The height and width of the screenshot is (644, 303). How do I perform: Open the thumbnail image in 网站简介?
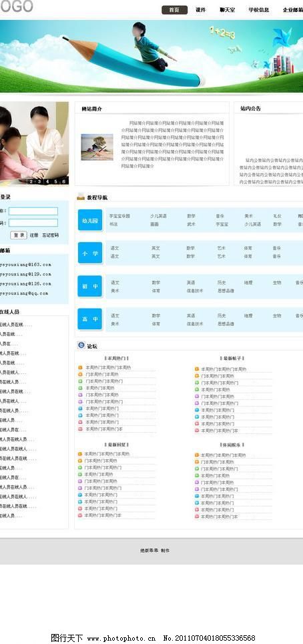click(97, 147)
